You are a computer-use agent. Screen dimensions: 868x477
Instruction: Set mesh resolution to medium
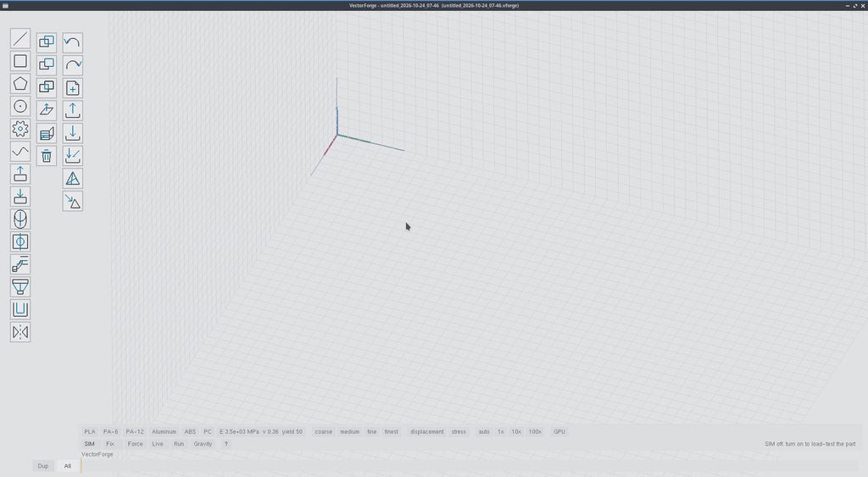click(350, 431)
